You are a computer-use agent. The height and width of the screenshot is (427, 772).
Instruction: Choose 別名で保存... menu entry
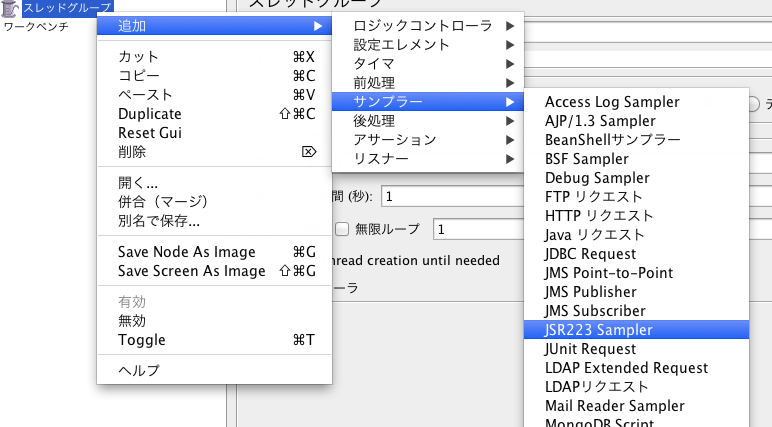point(214,221)
